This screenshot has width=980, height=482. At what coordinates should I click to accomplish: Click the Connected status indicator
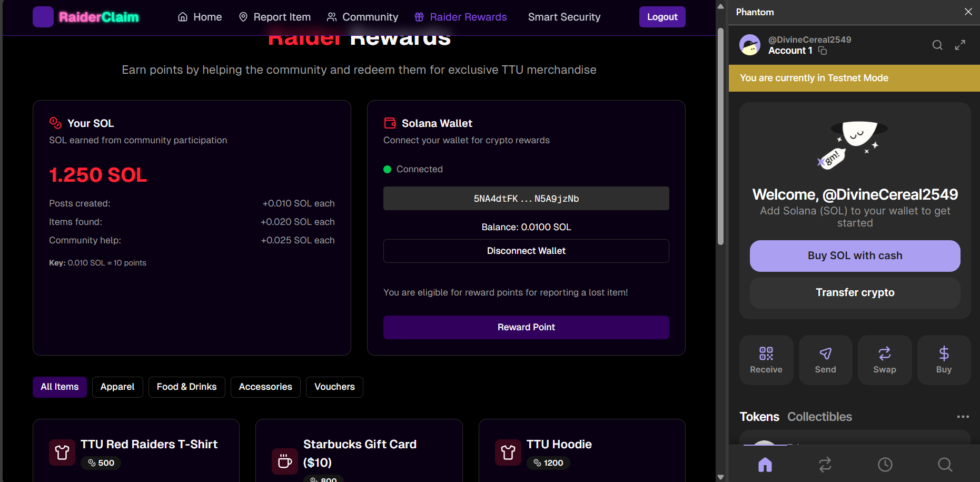click(413, 169)
